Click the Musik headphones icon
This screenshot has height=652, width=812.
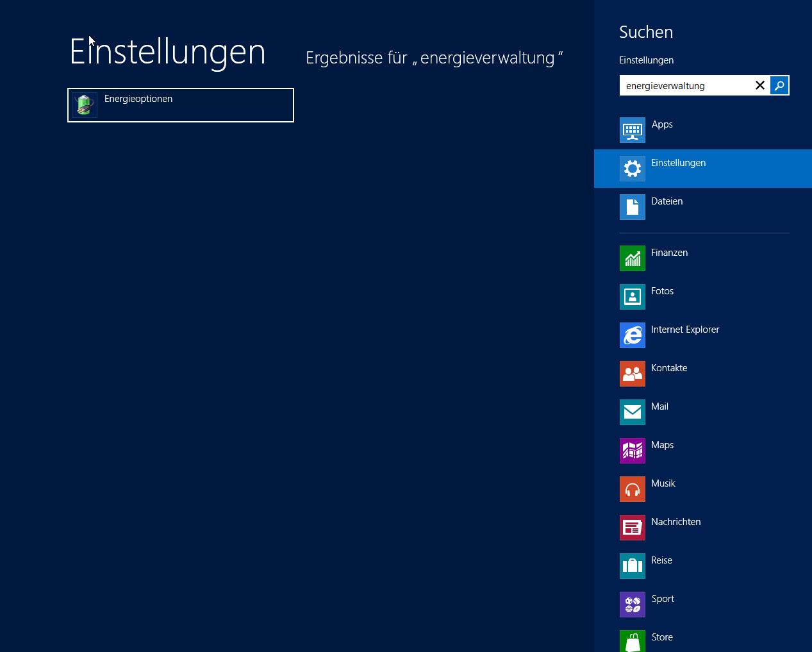click(x=633, y=489)
